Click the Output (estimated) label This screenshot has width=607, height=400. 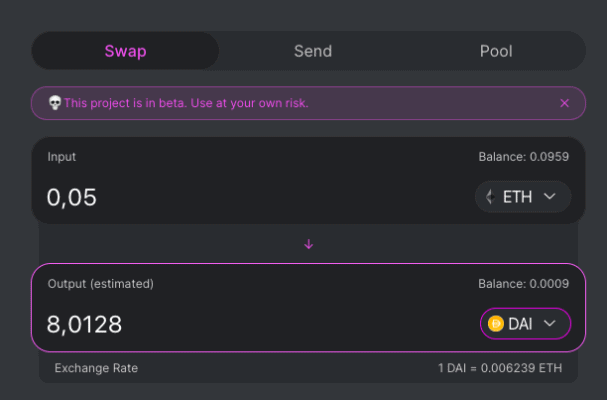[x=101, y=284]
